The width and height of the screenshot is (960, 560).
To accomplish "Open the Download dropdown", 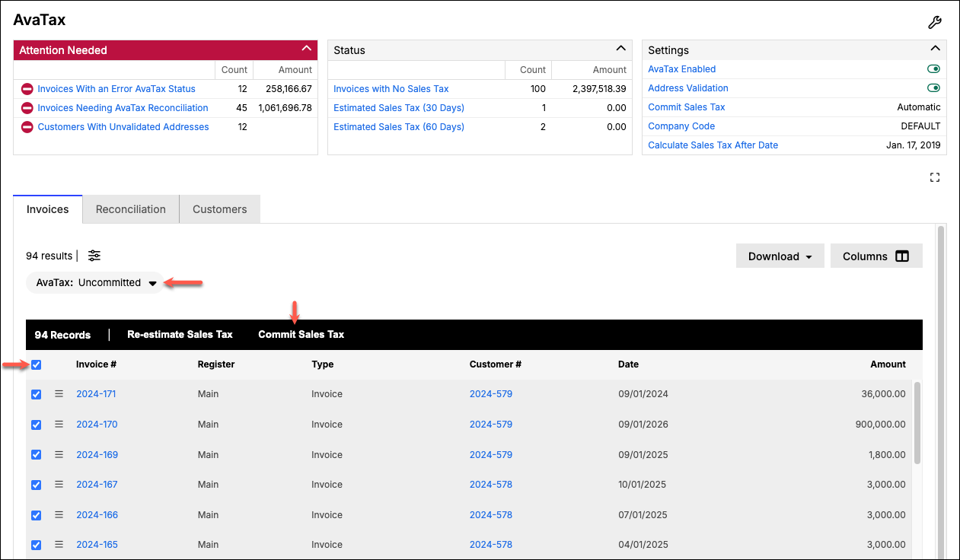I will pyautogui.click(x=780, y=256).
